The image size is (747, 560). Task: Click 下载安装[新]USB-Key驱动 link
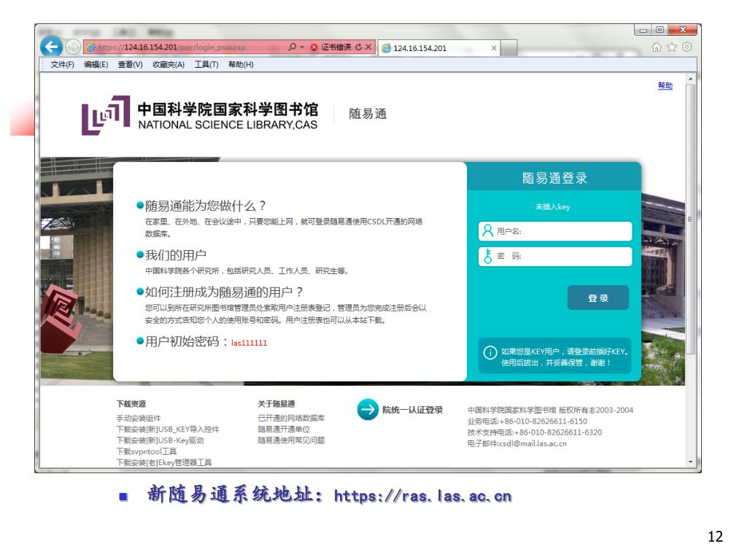pos(160,440)
